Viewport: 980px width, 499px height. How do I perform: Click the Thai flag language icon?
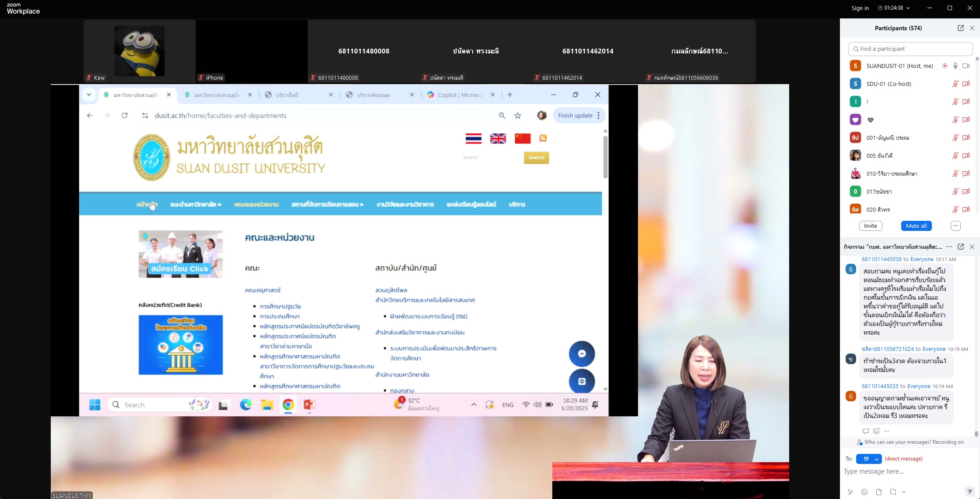(473, 138)
